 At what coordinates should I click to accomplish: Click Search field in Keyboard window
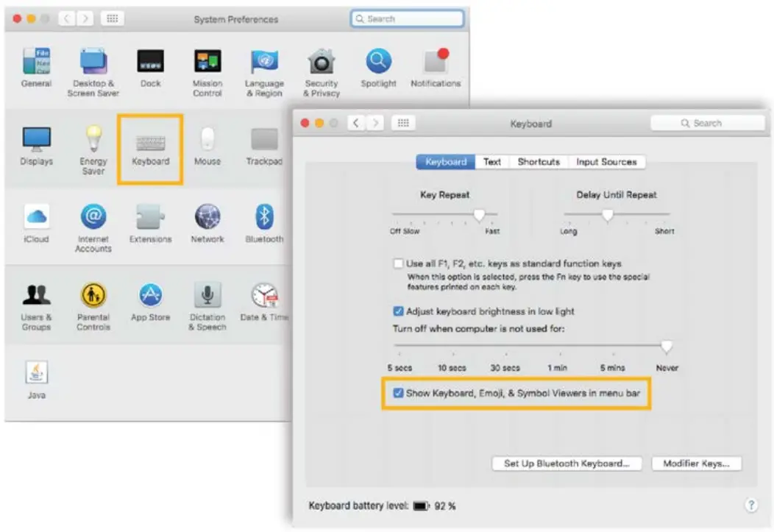[x=707, y=123]
